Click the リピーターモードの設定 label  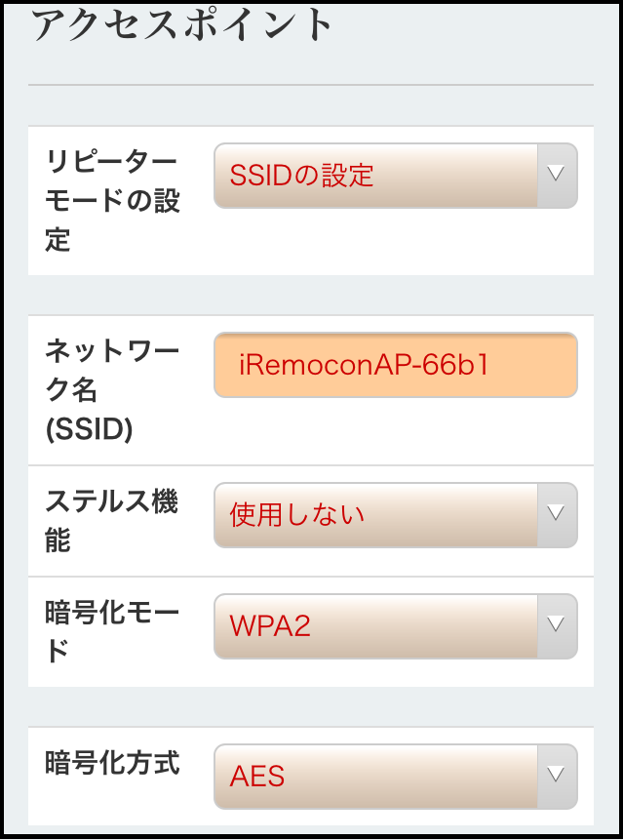point(112,200)
